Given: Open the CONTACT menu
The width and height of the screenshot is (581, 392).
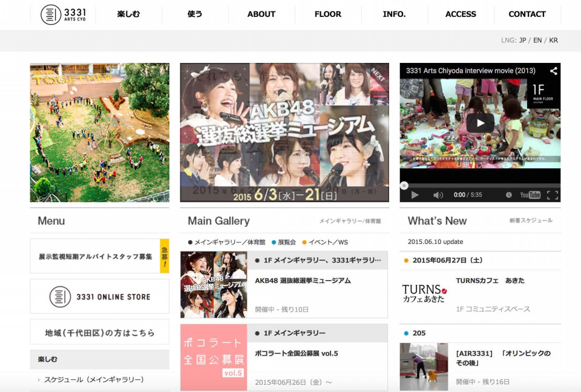Looking at the screenshot, I should coord(527,14).
